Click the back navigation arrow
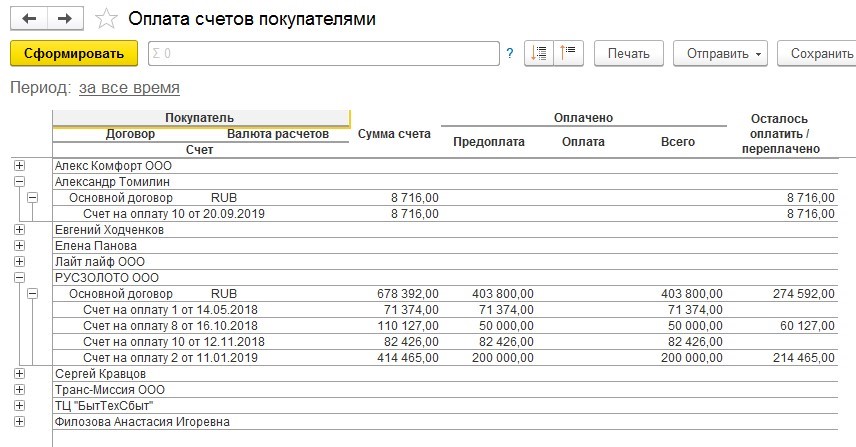856x447 pixels. coord(31,19)
